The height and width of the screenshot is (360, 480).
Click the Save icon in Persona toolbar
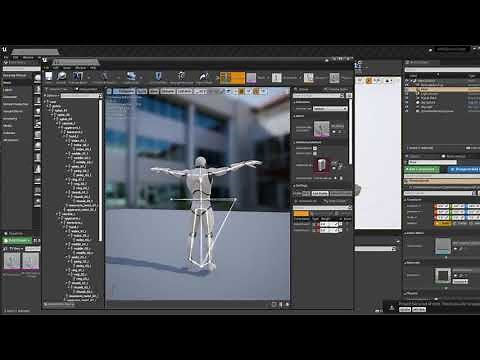[49, 77]
